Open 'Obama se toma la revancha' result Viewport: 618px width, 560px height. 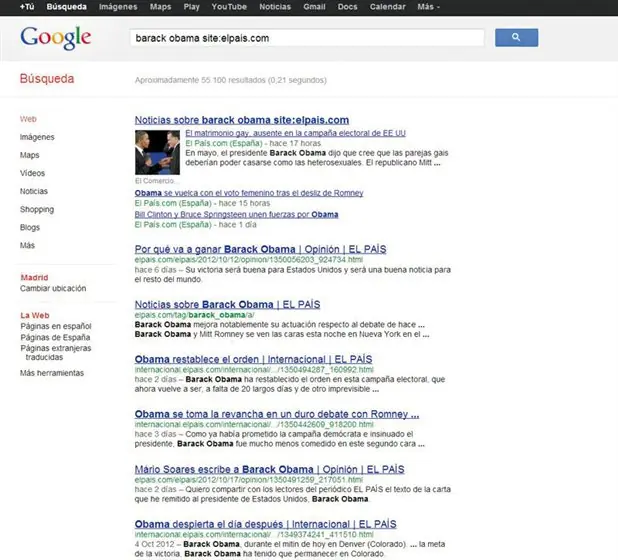point(277,414)
